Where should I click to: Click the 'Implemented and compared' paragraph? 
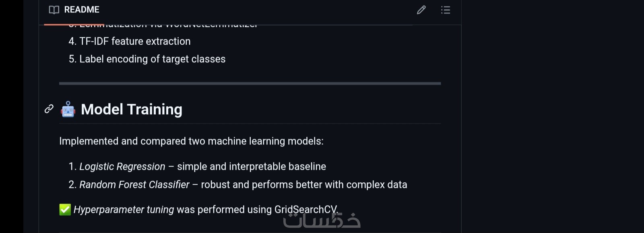click(191, 141)
